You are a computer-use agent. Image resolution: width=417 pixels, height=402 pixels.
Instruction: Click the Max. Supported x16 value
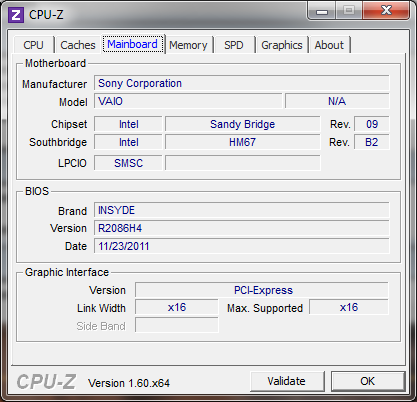(x=349, y=307)
